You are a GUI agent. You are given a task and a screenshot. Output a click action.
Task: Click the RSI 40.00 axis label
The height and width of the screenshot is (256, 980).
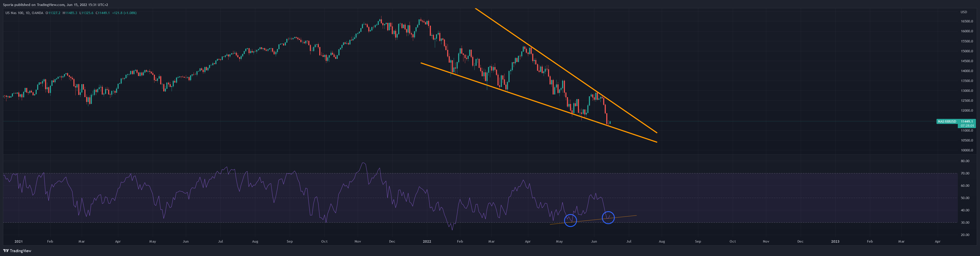coord(965,210)
